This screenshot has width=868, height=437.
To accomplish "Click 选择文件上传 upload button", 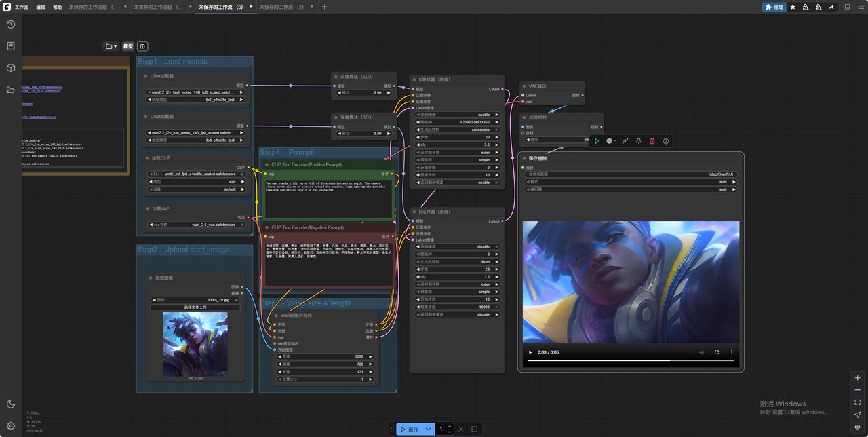I will pyautogui.click(x=195, y=307).
